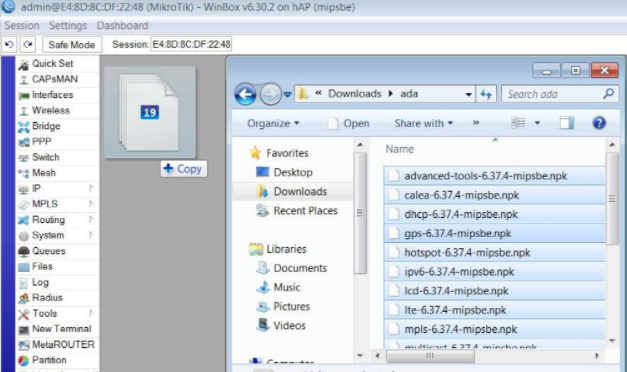Click the search magnifier icon

(x=608, y=94)
